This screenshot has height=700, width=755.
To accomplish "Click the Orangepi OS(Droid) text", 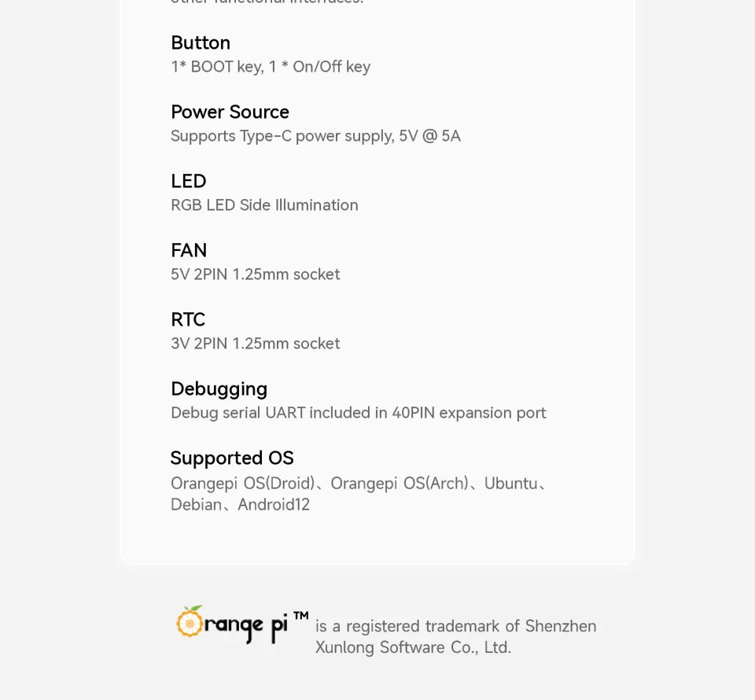I will pyautogui.click(x=242, y=483).
